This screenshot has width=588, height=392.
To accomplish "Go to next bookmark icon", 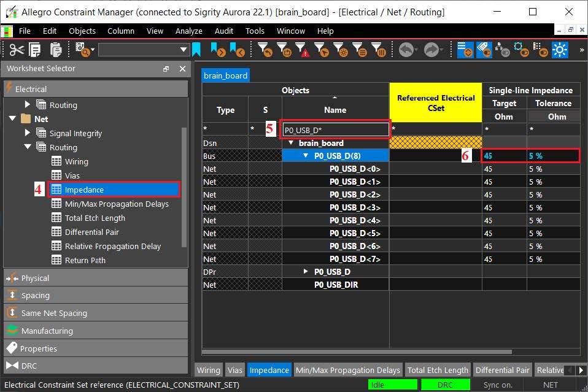I will click(x=218, y=50).
